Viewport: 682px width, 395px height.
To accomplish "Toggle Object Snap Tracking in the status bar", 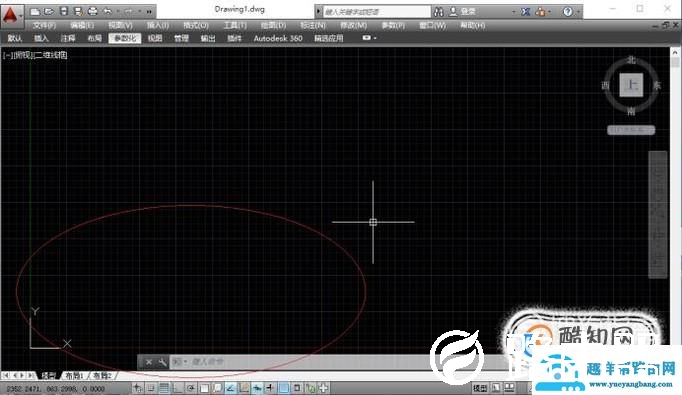I will point(231,388).
